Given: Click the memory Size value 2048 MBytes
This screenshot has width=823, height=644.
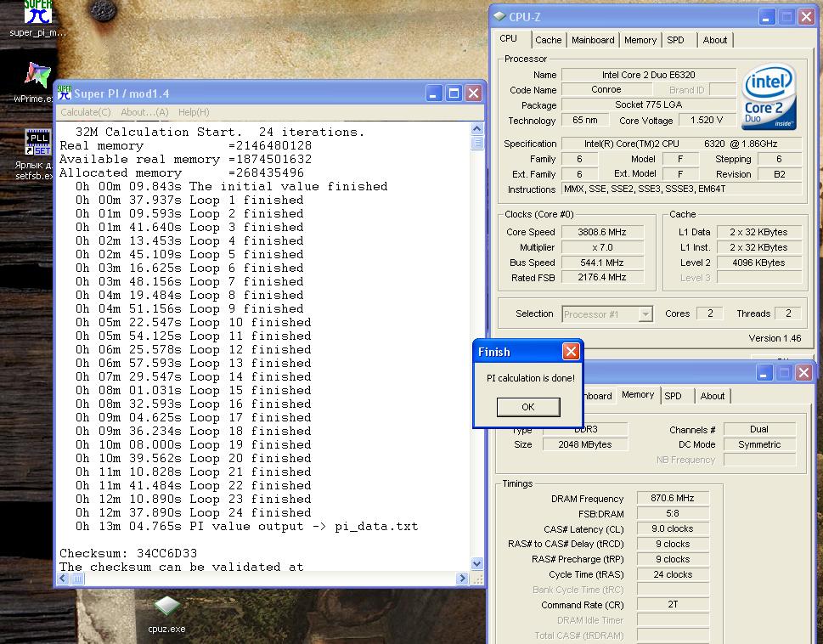Looking at the screenshot, I should click(x=585, y=444).
